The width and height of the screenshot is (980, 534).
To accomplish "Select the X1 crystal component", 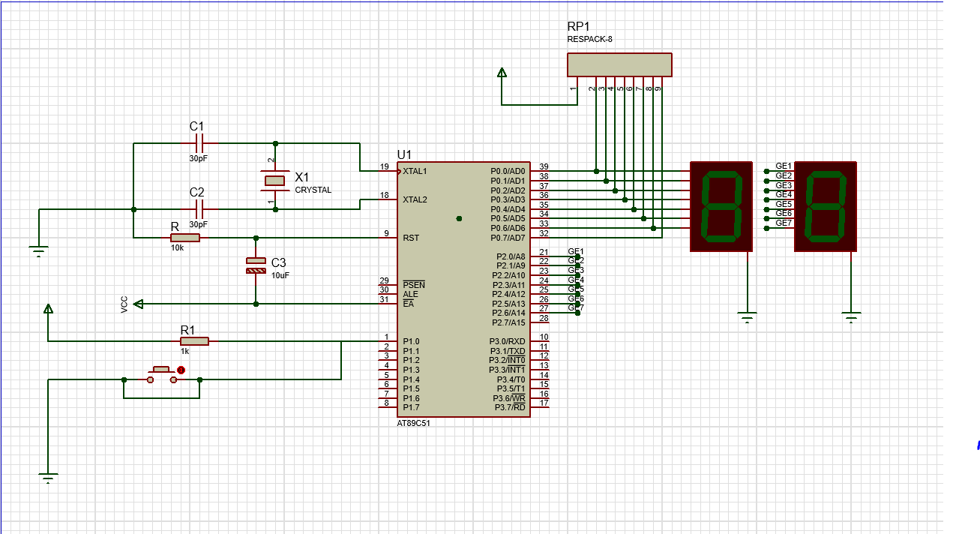I will [x=275, y=180].
